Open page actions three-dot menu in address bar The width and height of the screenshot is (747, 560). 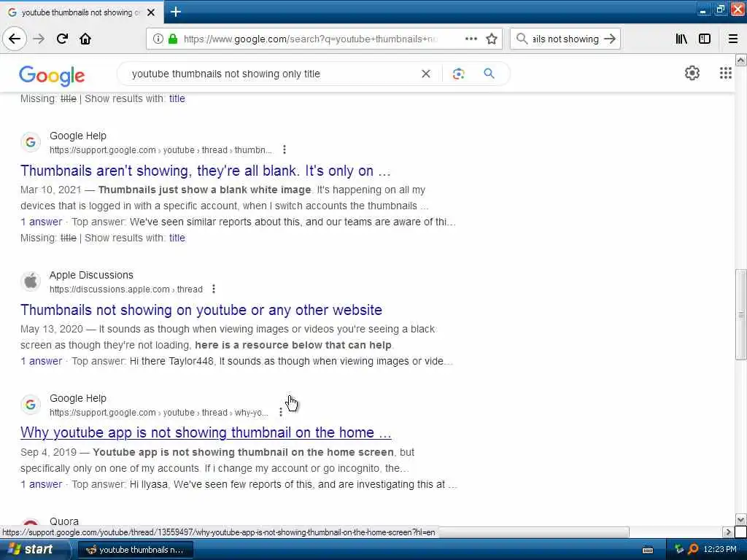coord(471,39)
